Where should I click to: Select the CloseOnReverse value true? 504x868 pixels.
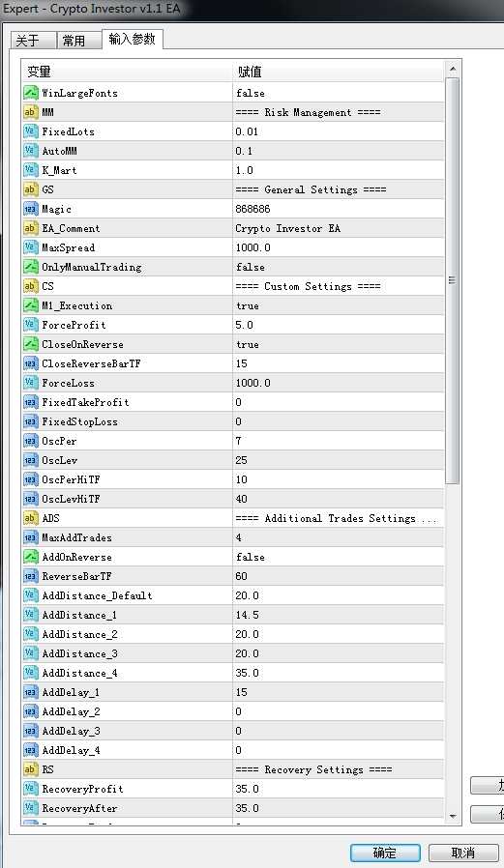(x=247, y=344)
